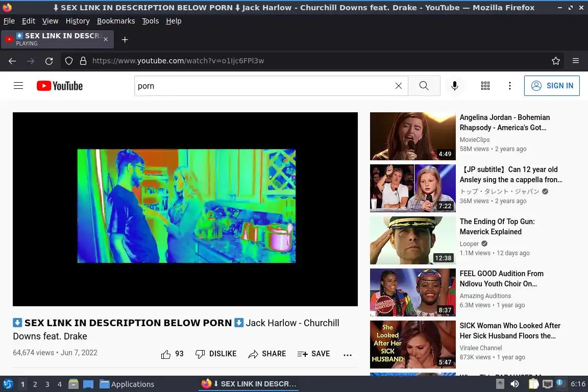Open the Viralee Channel link
Screen dimensions: 588x392
click(481, 348)
